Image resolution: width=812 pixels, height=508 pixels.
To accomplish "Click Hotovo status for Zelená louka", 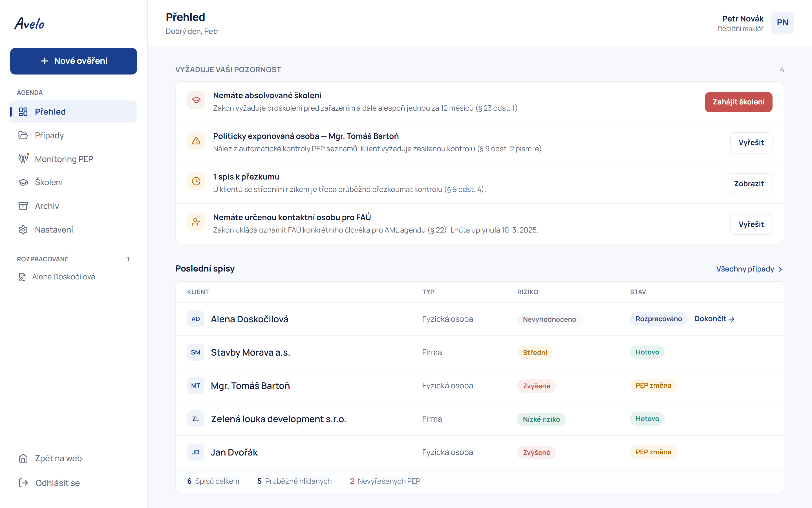I will coord(647,419).
